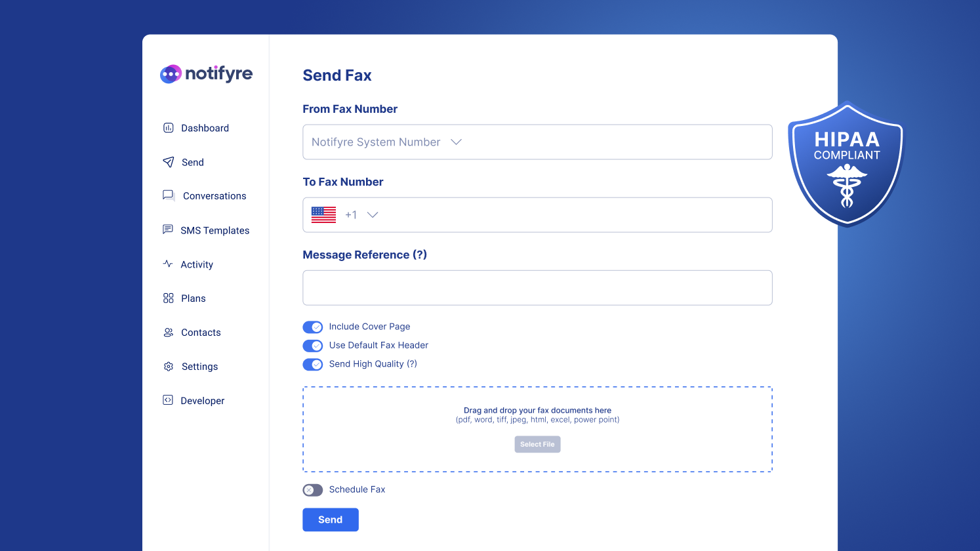Click the Send button
980x551 pixels.
330,520
